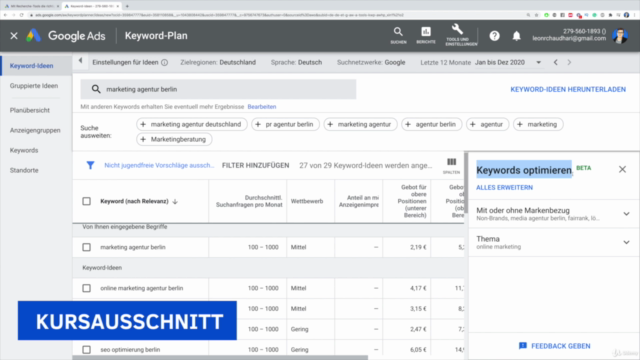Collapse the side navigation with the arrow
Image resolution: width=640 pixels, height=360 pixels.
pos(80,61)
